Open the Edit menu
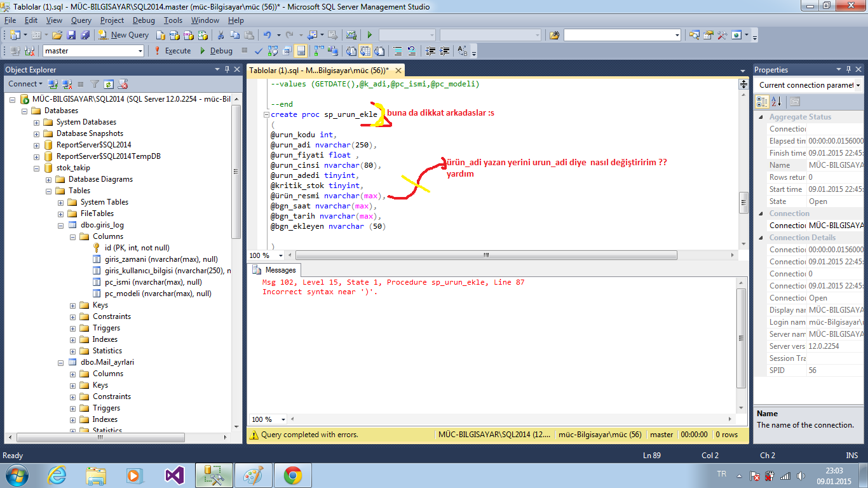 point(31,20)
